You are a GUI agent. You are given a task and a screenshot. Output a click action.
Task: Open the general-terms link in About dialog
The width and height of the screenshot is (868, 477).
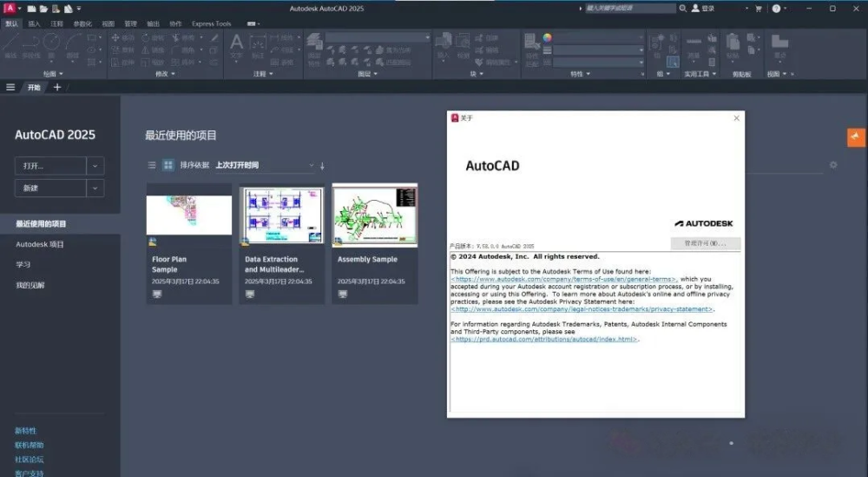coord(563,279)
